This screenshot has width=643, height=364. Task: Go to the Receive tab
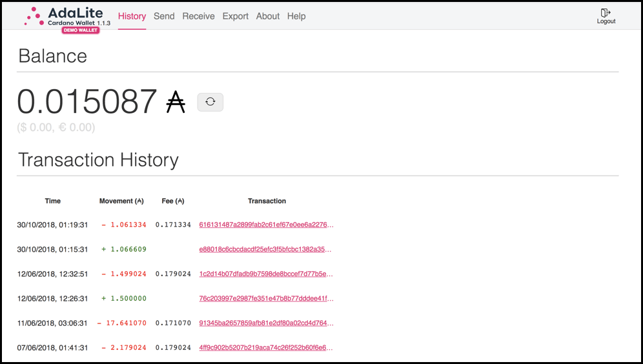point(198,16)
